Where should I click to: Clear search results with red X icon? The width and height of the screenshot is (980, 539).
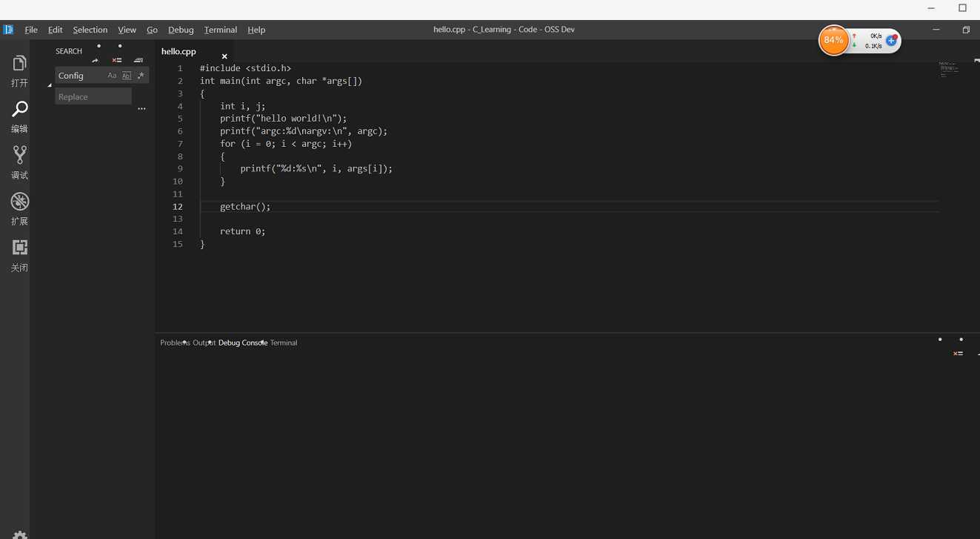point(117,60)
